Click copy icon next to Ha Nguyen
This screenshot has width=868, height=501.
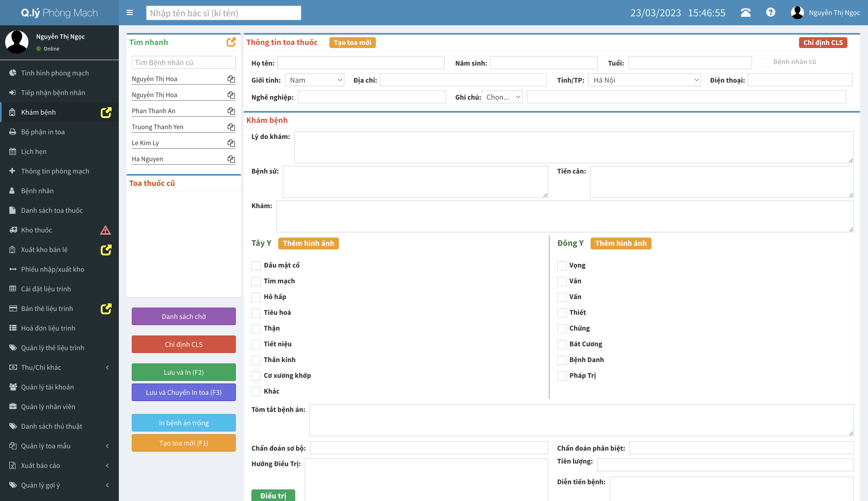pos(231,159)
